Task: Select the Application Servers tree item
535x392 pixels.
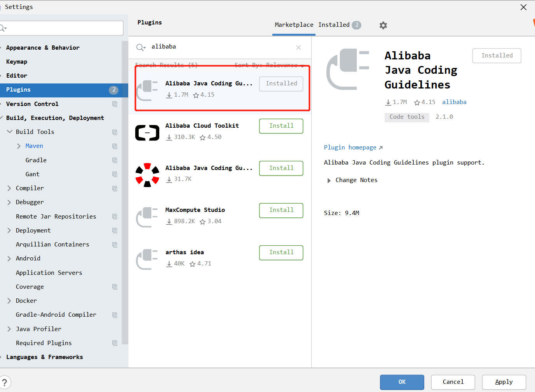Action: point(49,273)
